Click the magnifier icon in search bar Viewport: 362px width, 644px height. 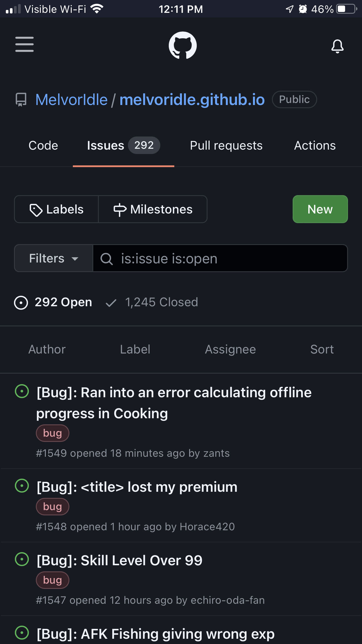(107, 258)
